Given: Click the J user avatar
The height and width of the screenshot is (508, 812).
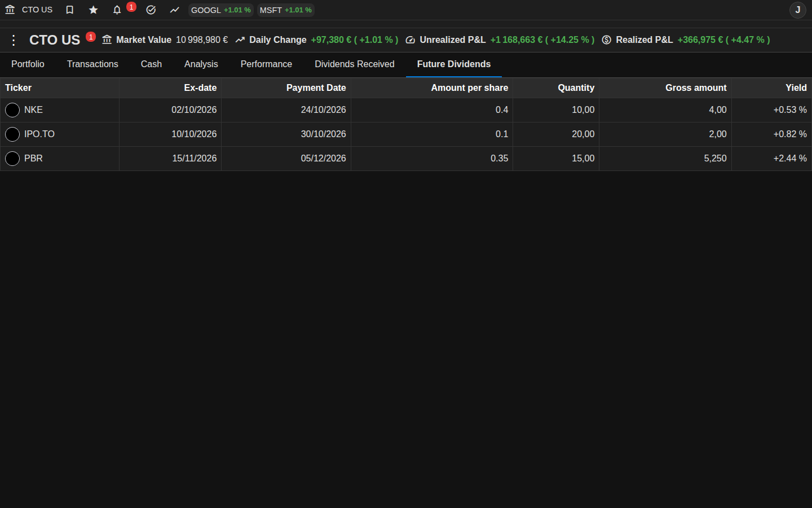Looking at the screenshot, I should coord(798,10).
